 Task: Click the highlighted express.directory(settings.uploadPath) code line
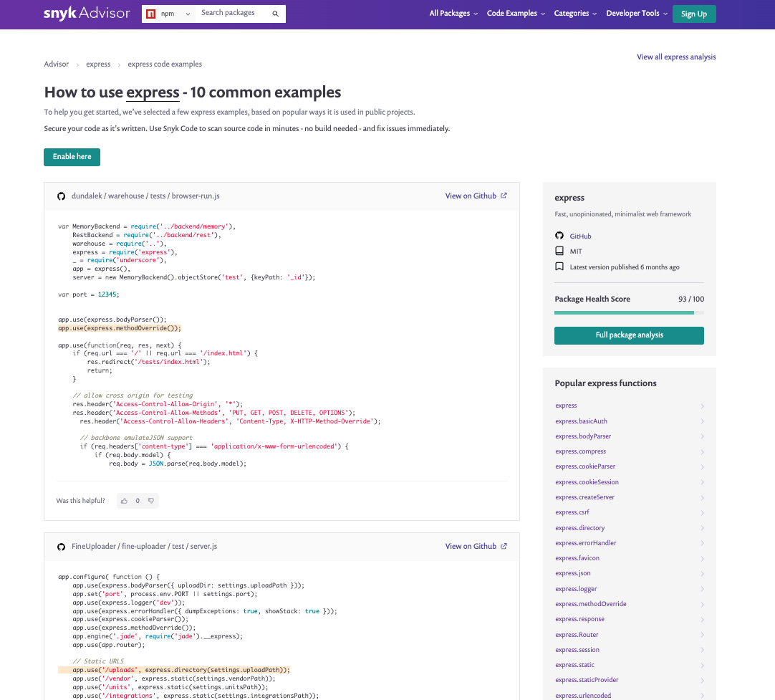coord(174,671)
